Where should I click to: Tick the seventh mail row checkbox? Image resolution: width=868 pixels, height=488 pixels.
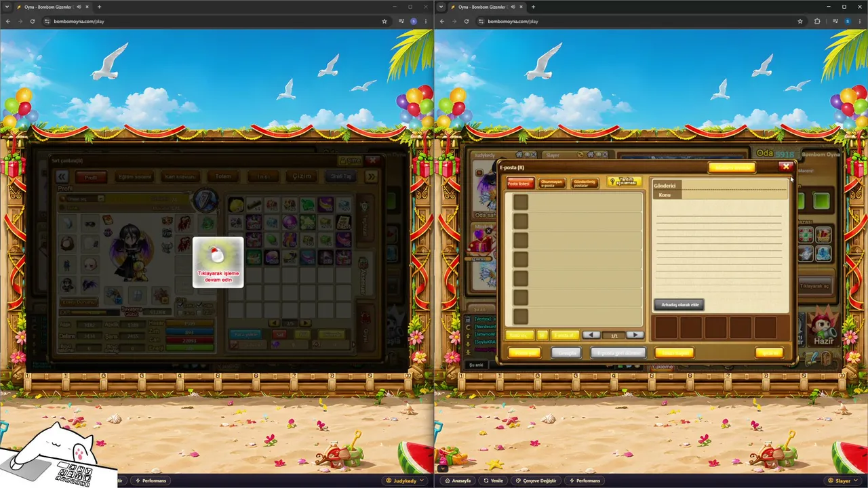520,316
